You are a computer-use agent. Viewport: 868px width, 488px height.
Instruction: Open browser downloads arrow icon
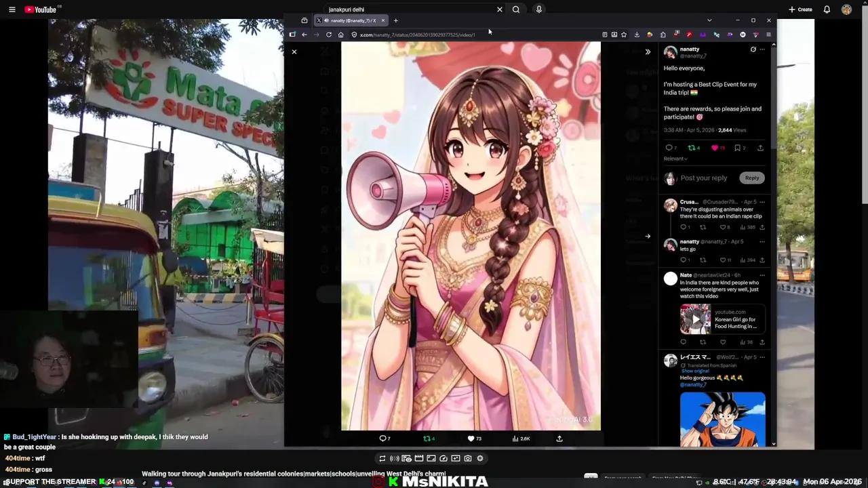tap(637, 35)
